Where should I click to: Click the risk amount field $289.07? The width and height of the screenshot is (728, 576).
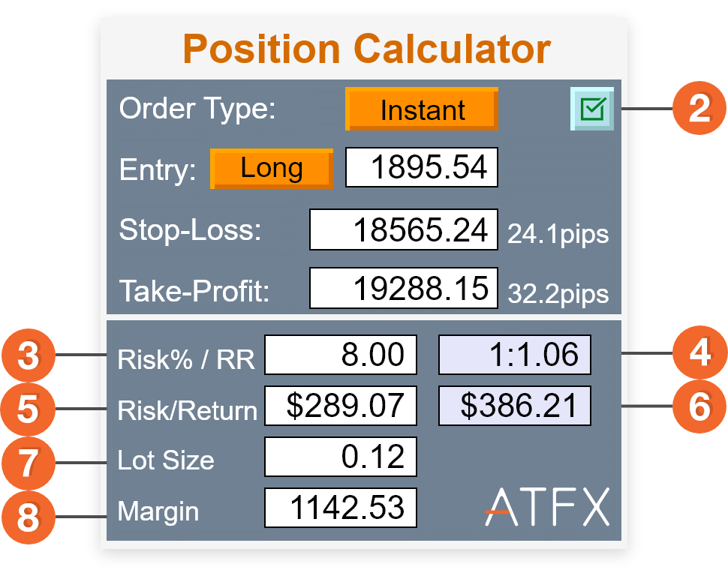[x=341, y=406]
